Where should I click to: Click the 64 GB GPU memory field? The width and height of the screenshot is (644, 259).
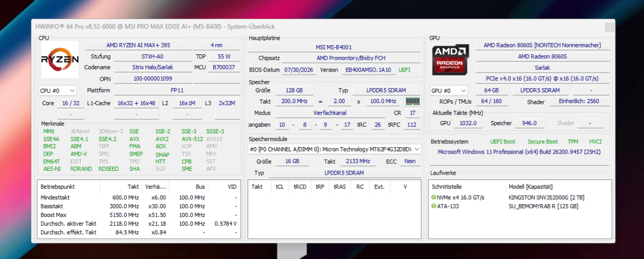[492, 90]
